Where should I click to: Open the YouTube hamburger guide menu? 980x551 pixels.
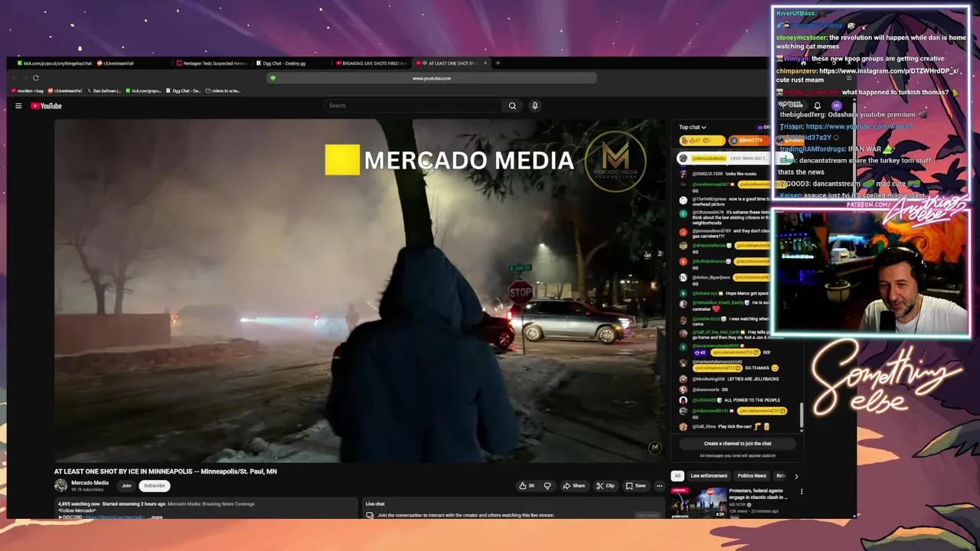point(18,106)
